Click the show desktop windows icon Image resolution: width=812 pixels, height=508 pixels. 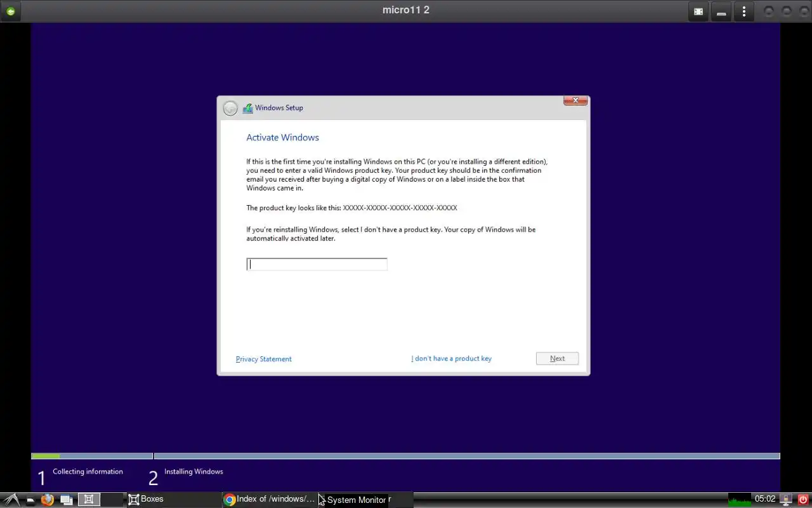point(66,500)
